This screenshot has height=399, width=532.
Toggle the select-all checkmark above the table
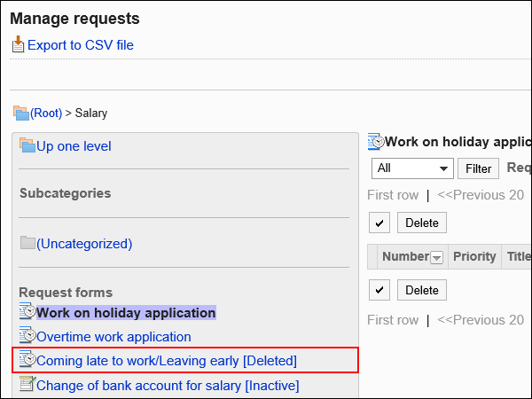[379, 223]
